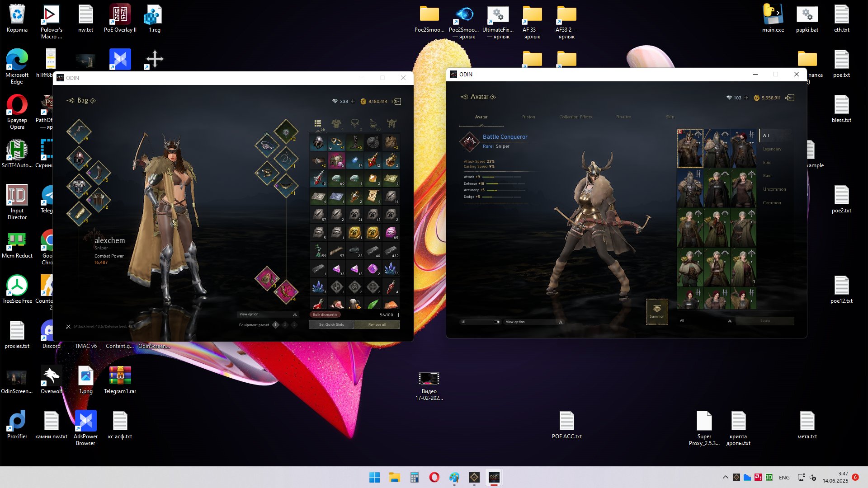Click the equipped necklace slot with +1
Screen dimensions: 868x488
[286, 186]
